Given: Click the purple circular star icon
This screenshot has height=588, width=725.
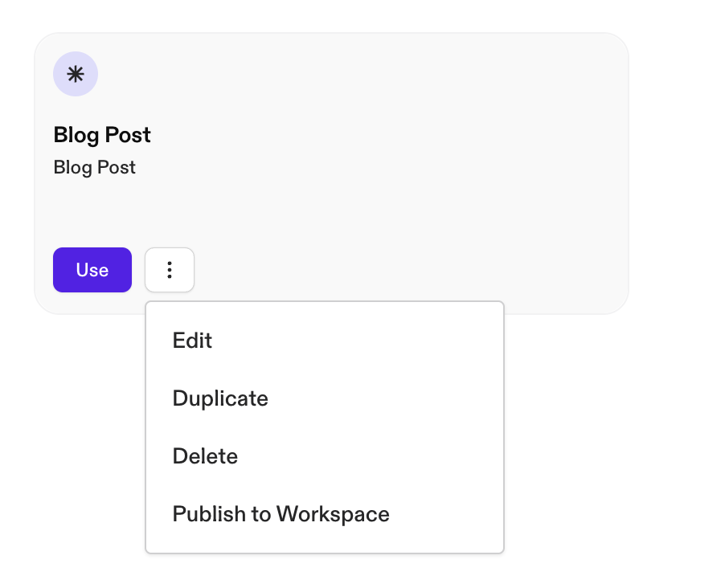Looking at the screenshot, I should pos(76,74).
